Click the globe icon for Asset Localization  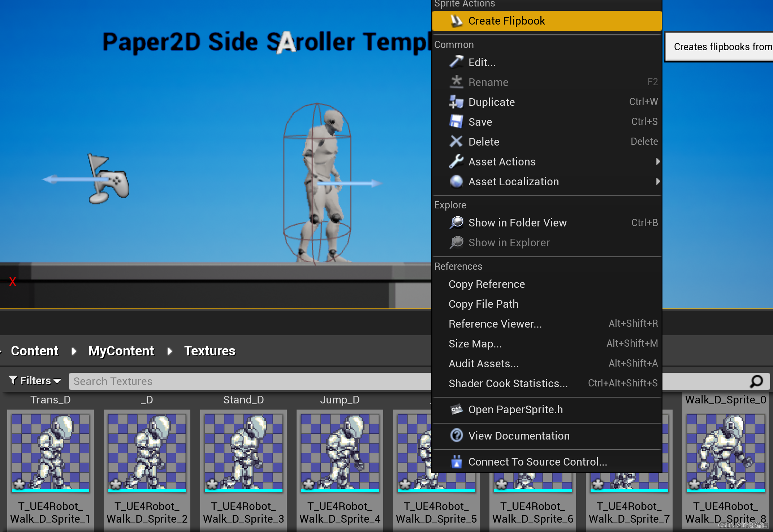[456, 181]
